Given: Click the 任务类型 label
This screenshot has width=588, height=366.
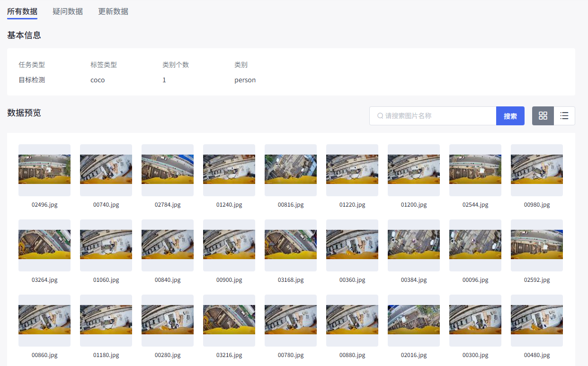Looking at the screenshot, I should tap(32, 65).
